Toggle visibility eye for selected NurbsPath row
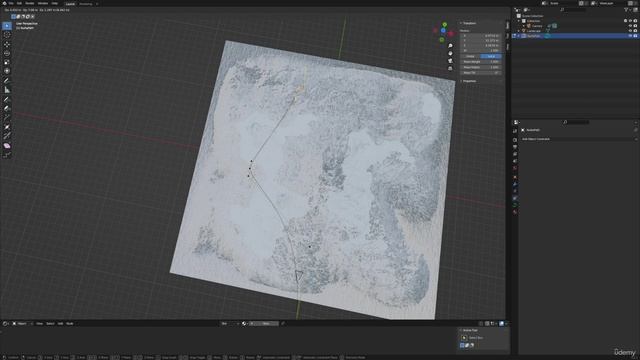This screenshot has width=640, height=360. [630, 36]
